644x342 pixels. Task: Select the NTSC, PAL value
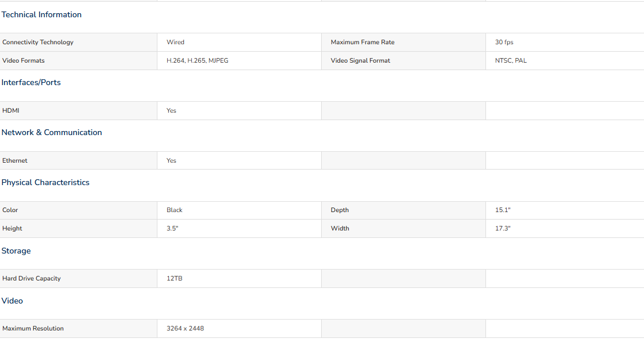click(511, 60)
